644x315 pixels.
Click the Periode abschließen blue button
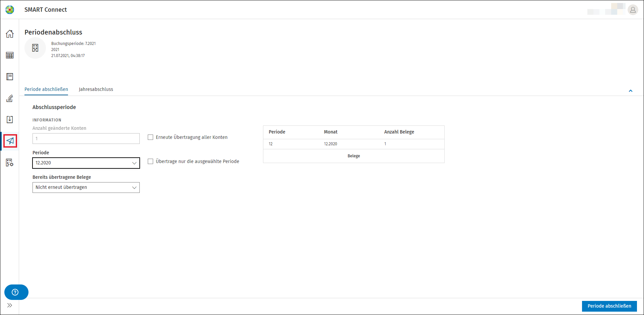[x=609, y=306]
